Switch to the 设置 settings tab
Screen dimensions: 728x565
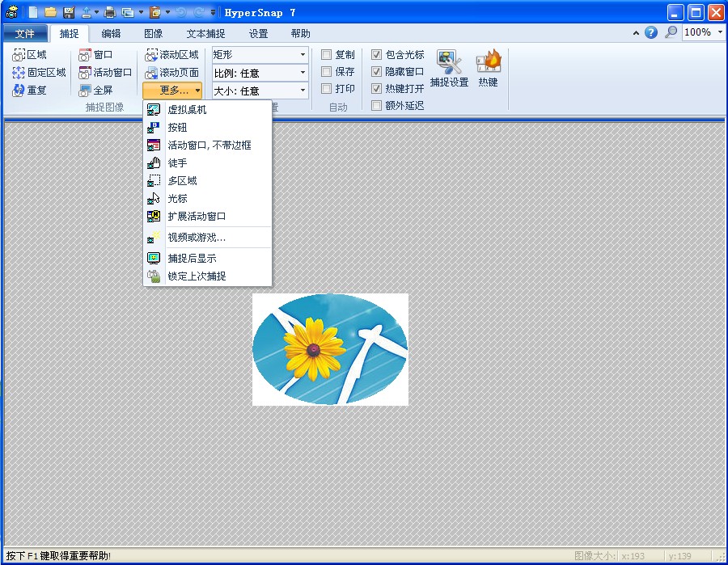pyautogui.click(x=258, y=33)
